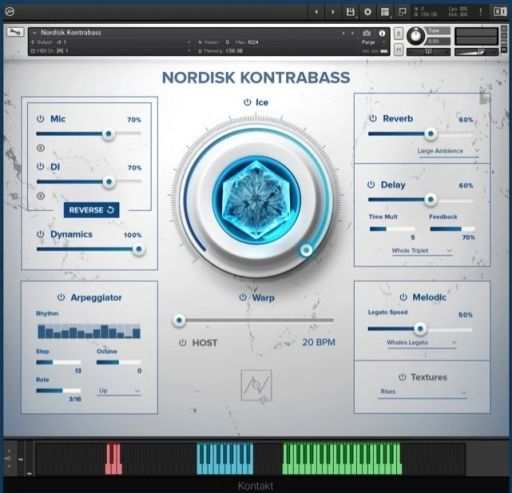
Task: Click the DI volume slider handle
Action: point(108,182)
